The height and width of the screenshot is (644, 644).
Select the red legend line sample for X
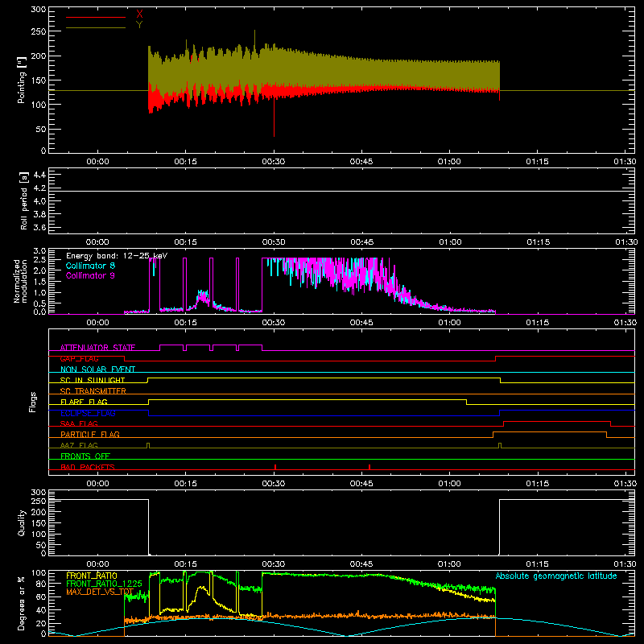tap(96, 17)
